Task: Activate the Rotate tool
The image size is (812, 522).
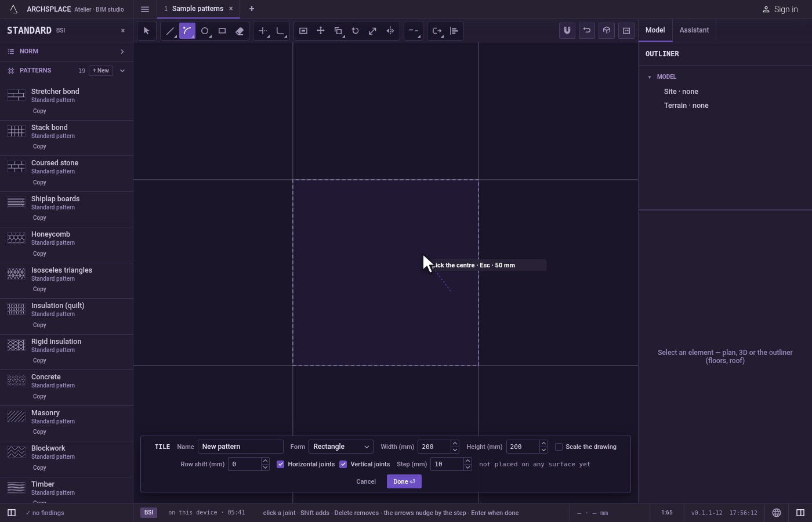Action: (356, 31)
